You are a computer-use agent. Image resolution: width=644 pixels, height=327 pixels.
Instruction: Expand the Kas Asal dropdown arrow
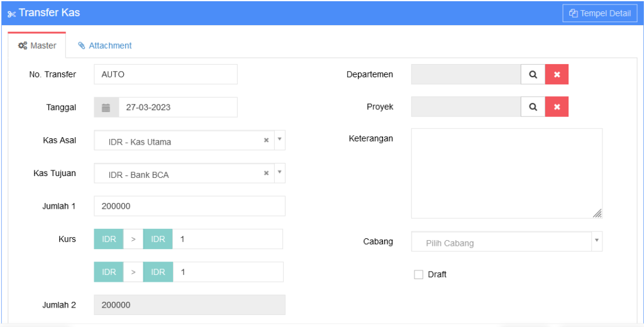click(x=279, y=140)
